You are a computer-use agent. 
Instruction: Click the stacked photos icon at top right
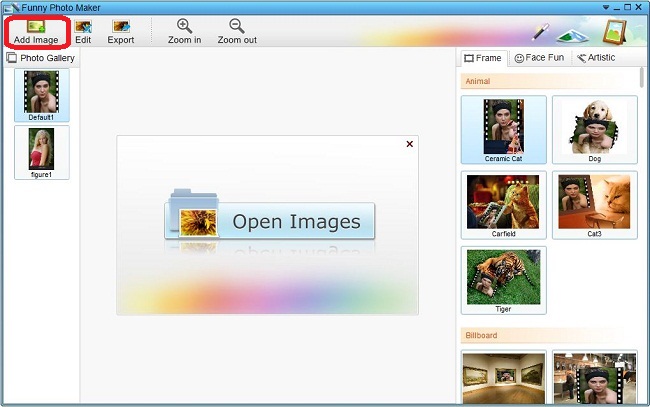point(572,36)
